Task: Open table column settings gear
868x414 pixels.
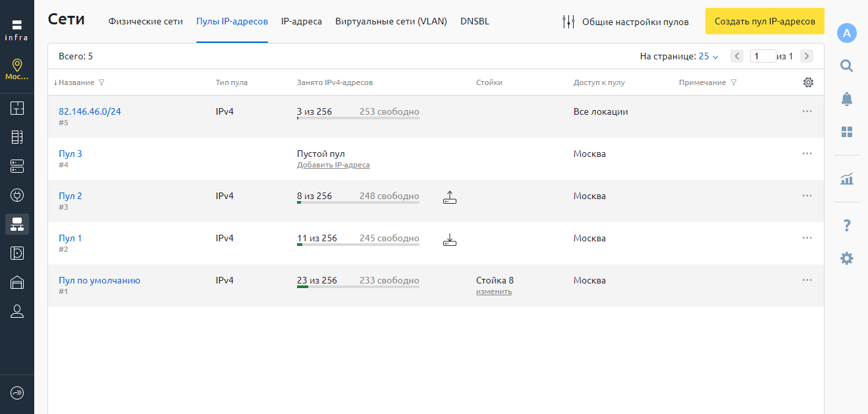Action: tap(809, 82)
